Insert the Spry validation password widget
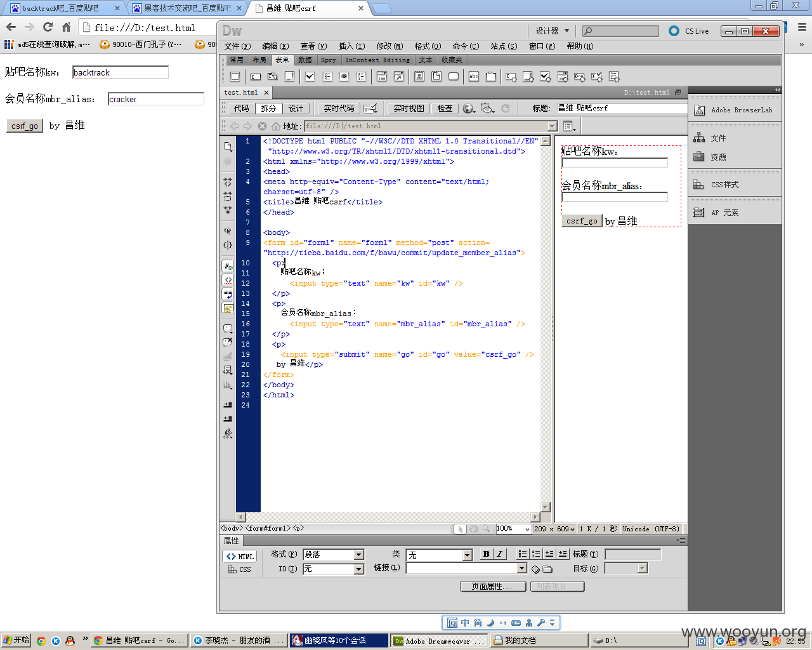 (579, 76)
